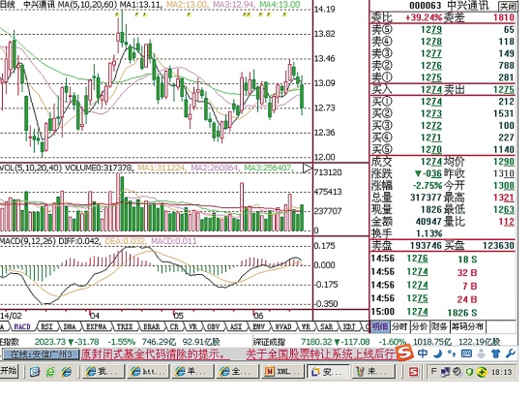
Task: Select the ASI indicator tab
Action: pos(236,326)
